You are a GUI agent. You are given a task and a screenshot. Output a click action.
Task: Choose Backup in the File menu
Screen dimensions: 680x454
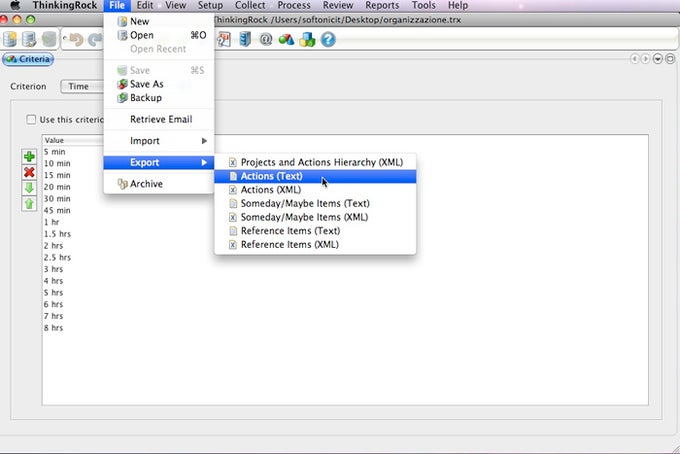pyautogui.click(x=159, y=98)
